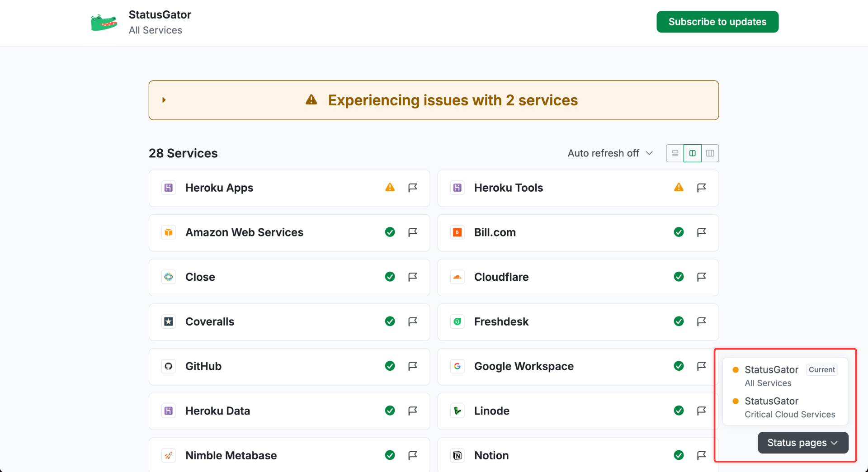Viewport: 868px width, 472px height.
Task: Click the Notion logo icon
Action: [x=458, y=455]
